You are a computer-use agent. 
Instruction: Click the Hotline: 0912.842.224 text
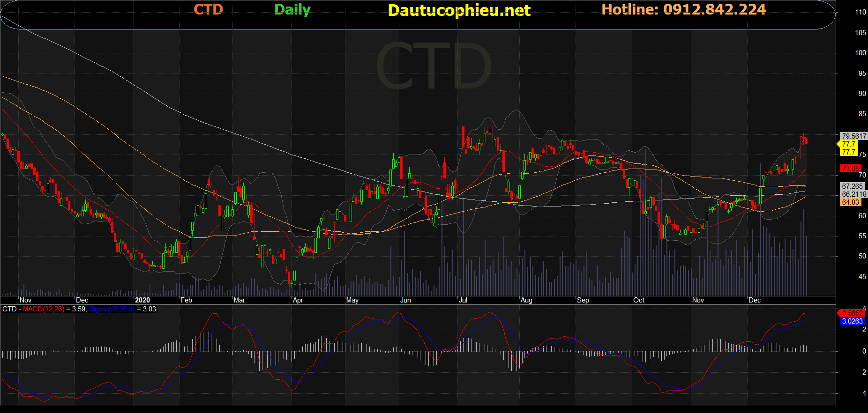click(x=684, y=9)
